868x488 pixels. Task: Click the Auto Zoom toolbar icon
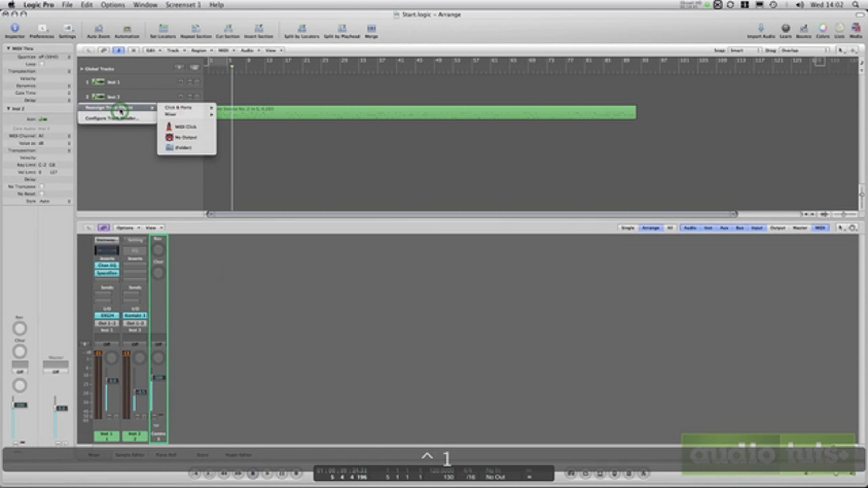point(98,31)
